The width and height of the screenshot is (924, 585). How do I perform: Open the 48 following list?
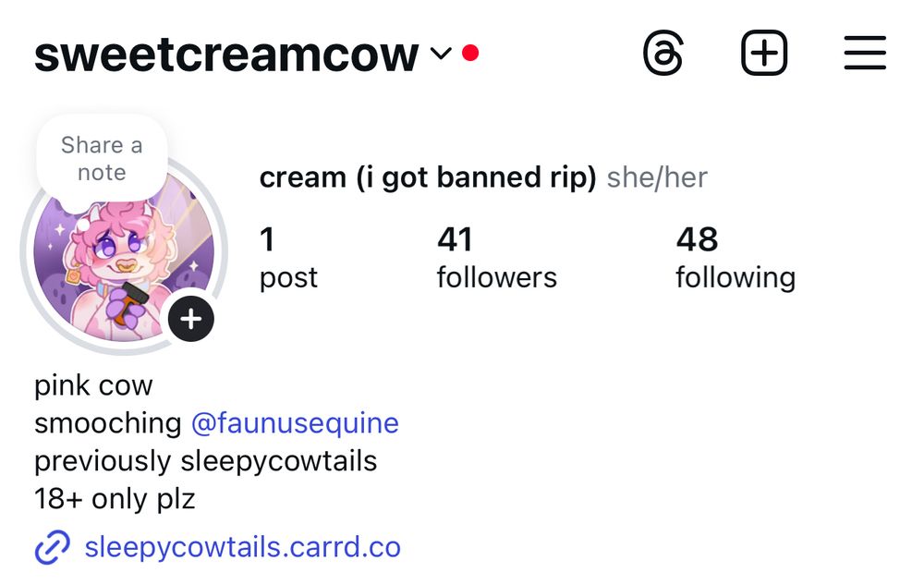[736, 258]
